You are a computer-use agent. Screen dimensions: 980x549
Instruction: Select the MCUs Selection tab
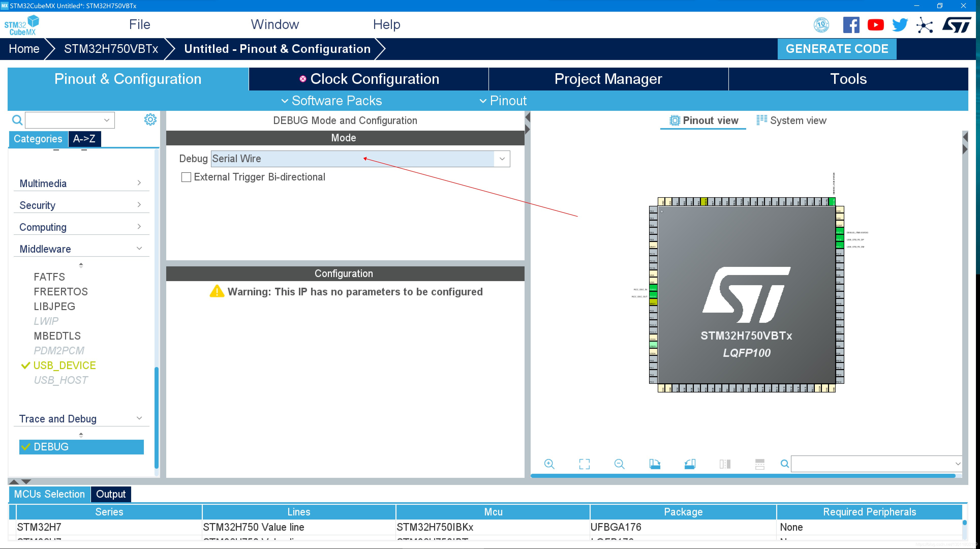click(x=50, y=494)
